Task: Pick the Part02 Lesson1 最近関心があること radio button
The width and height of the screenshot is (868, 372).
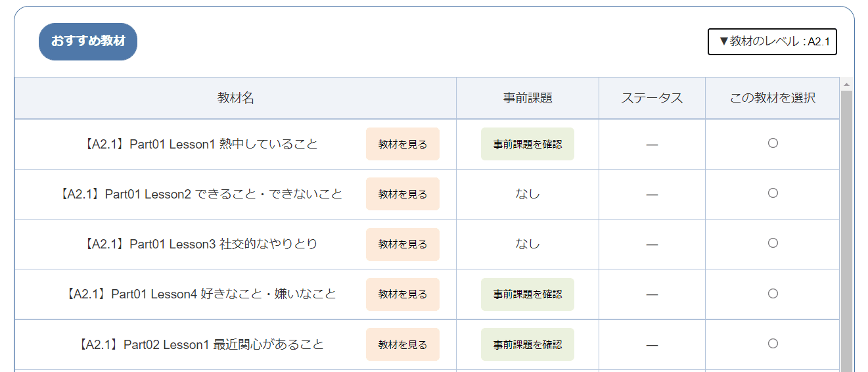Action: pyautogui.click(x=773, y=343)
